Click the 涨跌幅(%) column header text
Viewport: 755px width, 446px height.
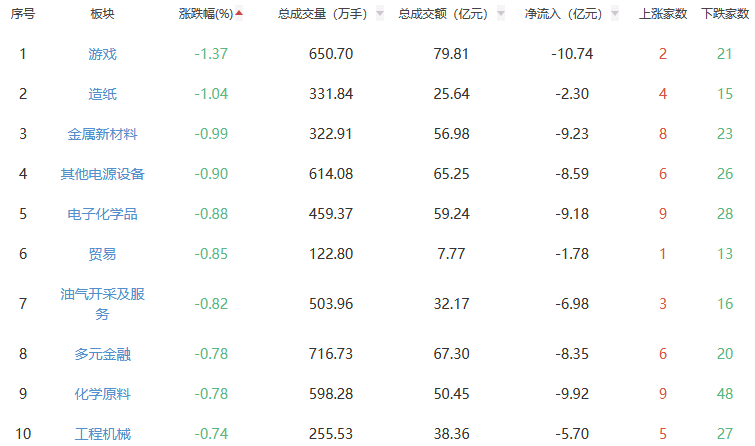point(205,15)
